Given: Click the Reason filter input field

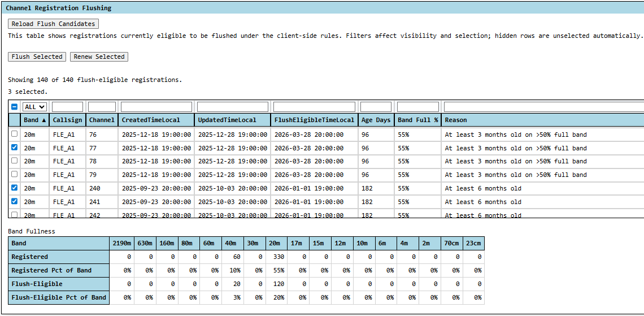Looking at the screenshot, I should click(542, 107).
